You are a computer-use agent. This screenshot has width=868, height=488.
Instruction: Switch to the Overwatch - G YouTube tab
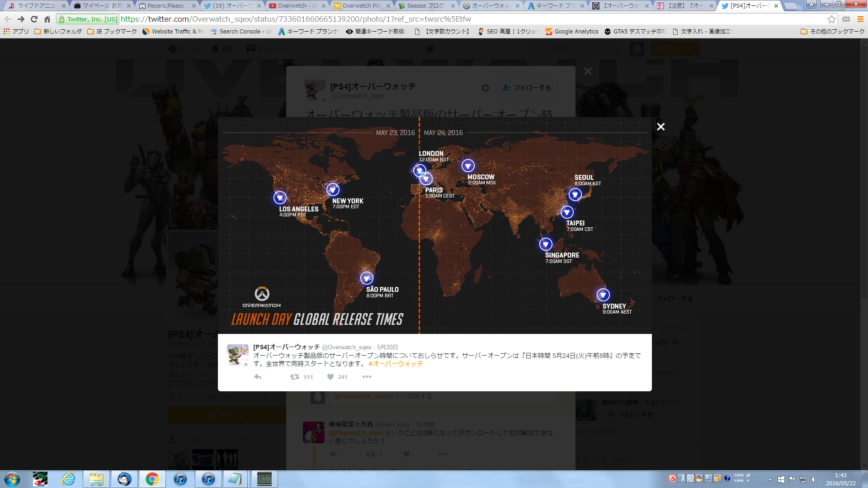[297, 6]
